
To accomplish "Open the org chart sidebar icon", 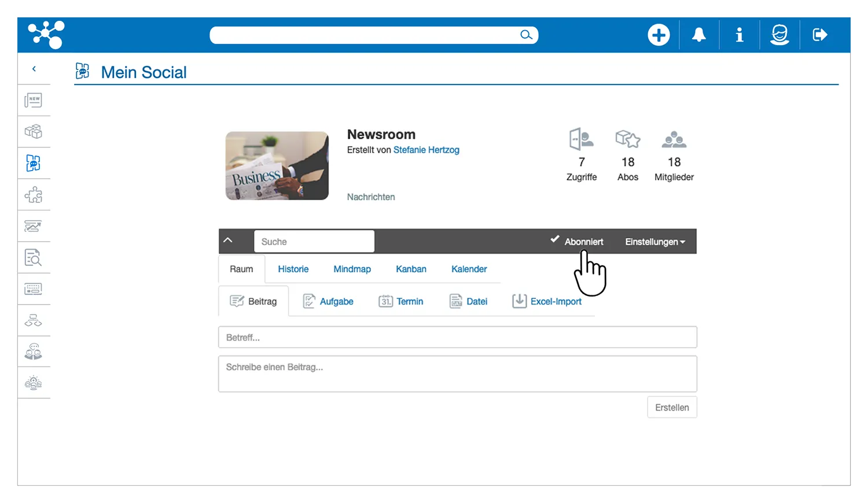I will 34,320.
